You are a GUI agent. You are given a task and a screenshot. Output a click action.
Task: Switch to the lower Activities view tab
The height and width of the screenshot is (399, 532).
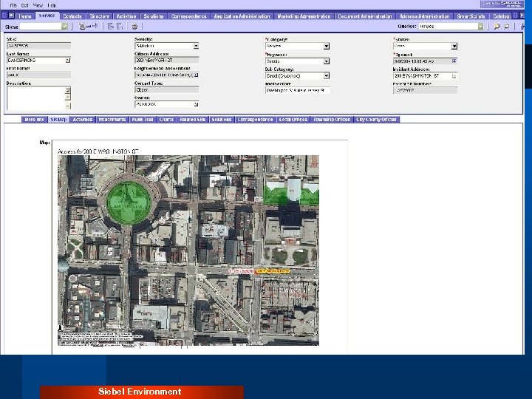tap(83, 120)
